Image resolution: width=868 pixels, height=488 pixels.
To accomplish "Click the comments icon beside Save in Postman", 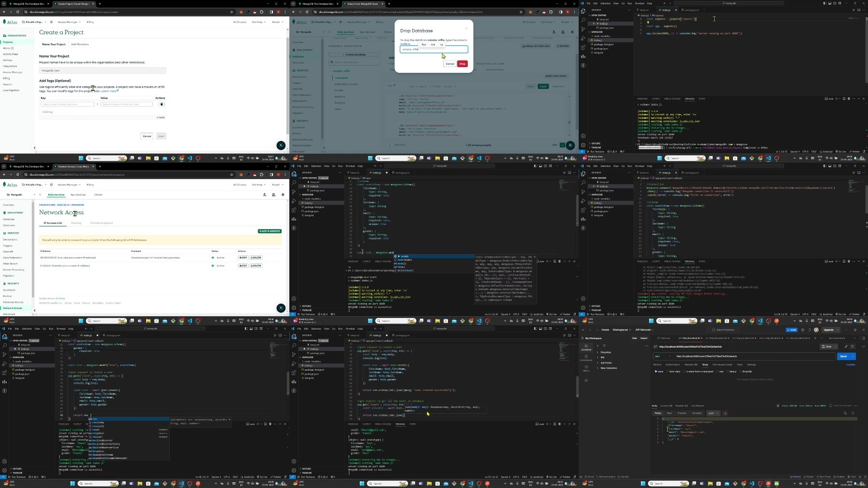I will [852, 347].
